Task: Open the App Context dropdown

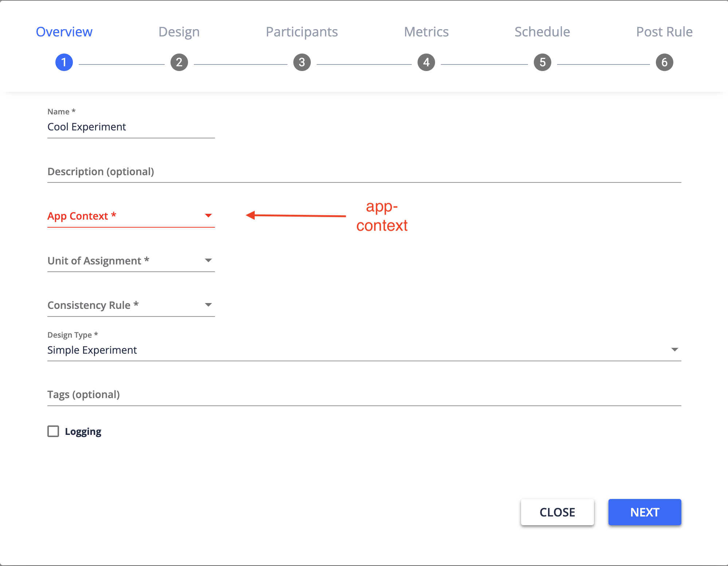Action: click(x=131, y=216)
